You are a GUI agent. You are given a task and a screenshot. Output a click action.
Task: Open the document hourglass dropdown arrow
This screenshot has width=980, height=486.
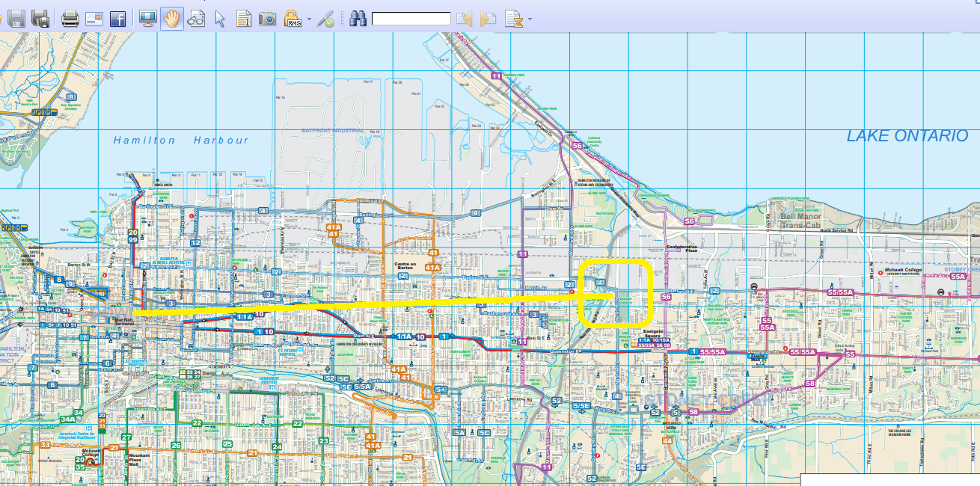tap(530, 19)
